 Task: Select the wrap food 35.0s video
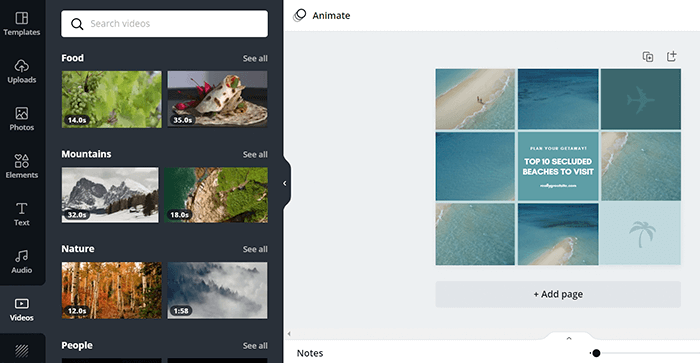coord(217,99)
